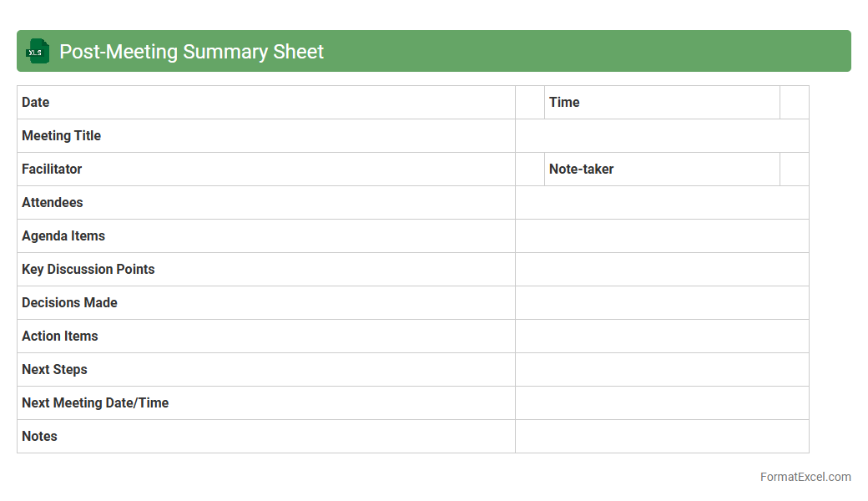Click the empty cell after Time
Image resolution: width=868 pixels, height=501 pixels.
point(794,103)
